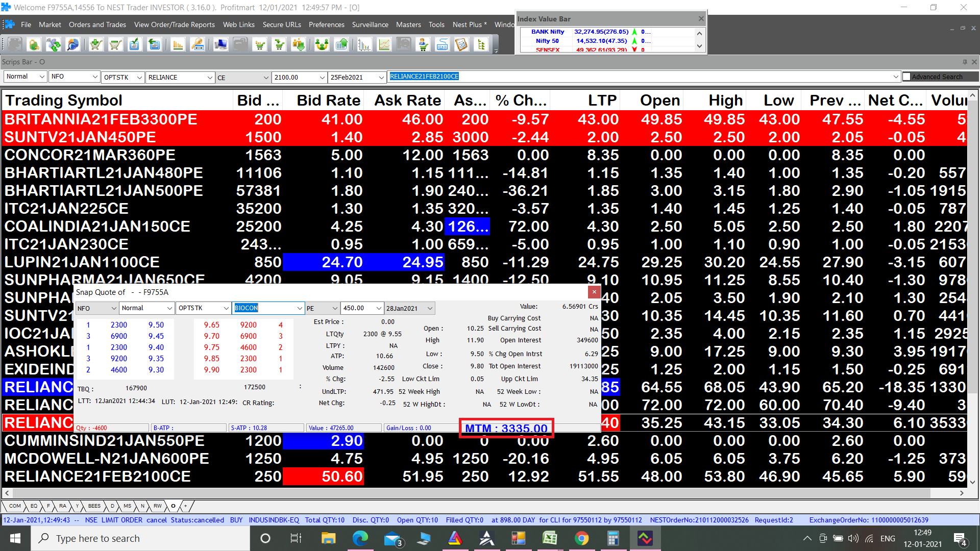Open Sell Order Entry shopping cart icon

[115, 45]
